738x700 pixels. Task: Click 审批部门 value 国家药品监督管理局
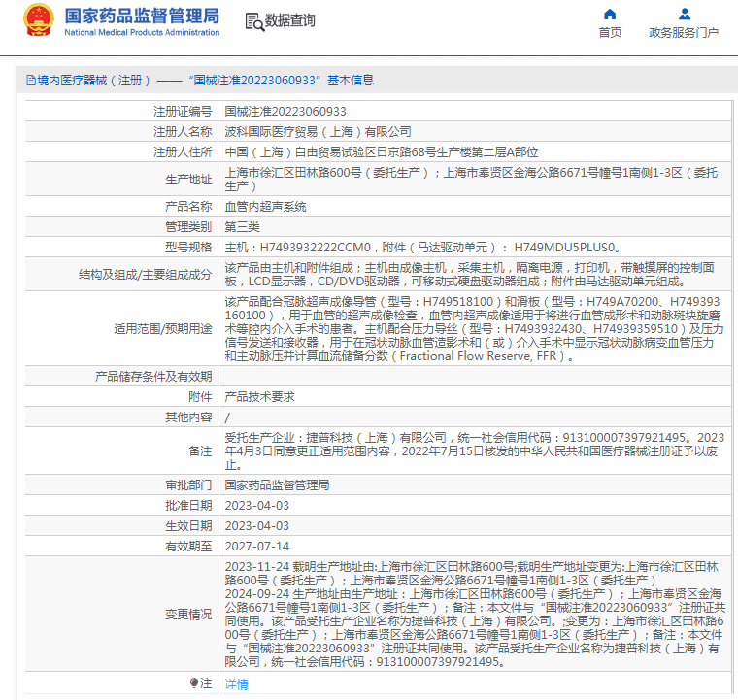click(277, 485)
